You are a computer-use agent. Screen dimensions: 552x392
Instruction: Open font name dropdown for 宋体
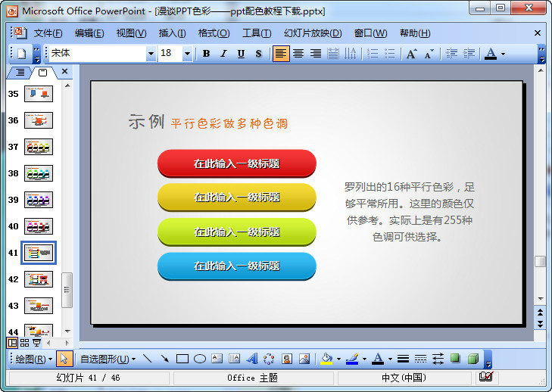coord(151,54)
